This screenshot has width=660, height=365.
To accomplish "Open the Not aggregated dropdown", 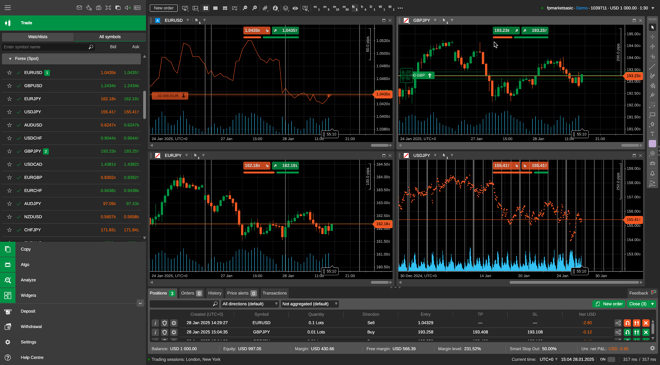I will click(x=310, y=304).
